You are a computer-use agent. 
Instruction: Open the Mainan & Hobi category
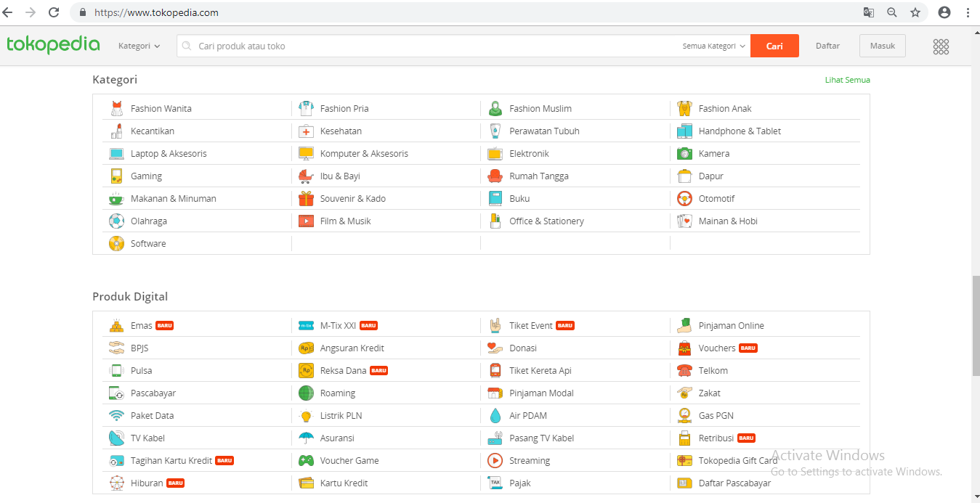pos(728,221)
